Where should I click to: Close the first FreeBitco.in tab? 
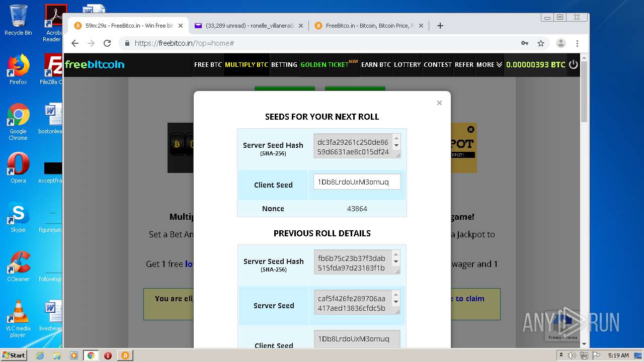coord(181,26)
